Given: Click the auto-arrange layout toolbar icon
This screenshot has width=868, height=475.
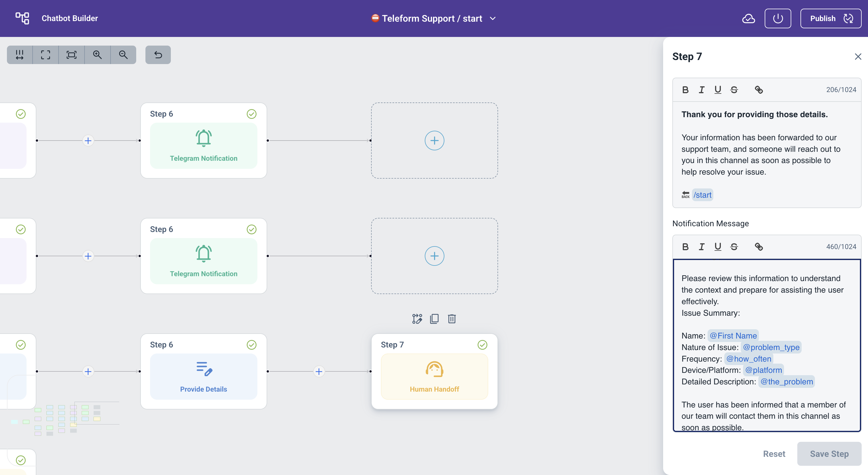Looking at the screenshot, I should (x=20, y=55).
